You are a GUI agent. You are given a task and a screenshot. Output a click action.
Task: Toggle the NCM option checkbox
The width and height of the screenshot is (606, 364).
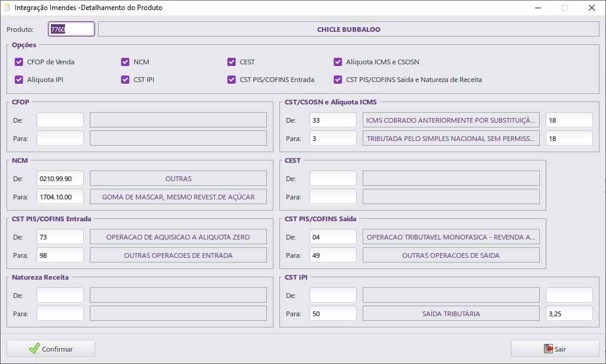(x=125, y=62)
